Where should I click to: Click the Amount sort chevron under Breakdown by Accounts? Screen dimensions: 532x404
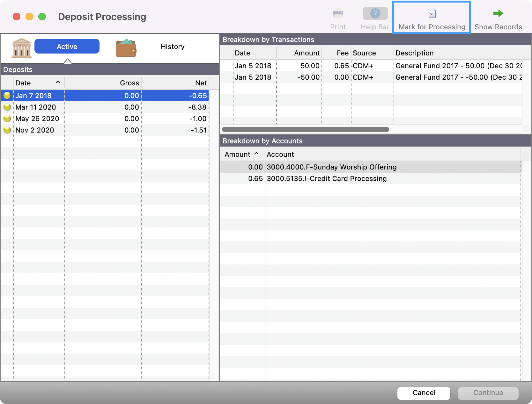(257, 154)
